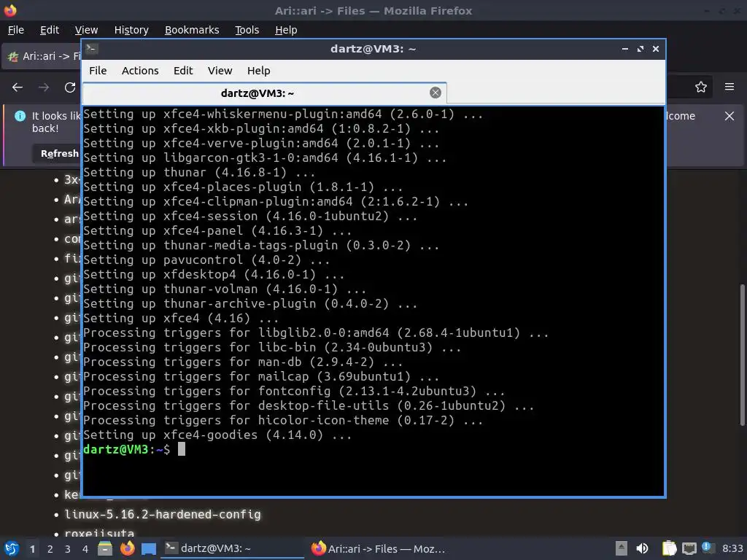Open Firefox History menu

(x=131, y=30)
